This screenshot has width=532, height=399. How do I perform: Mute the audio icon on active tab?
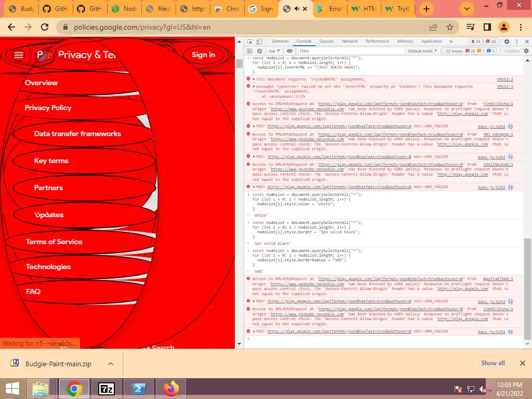[297, 9]
